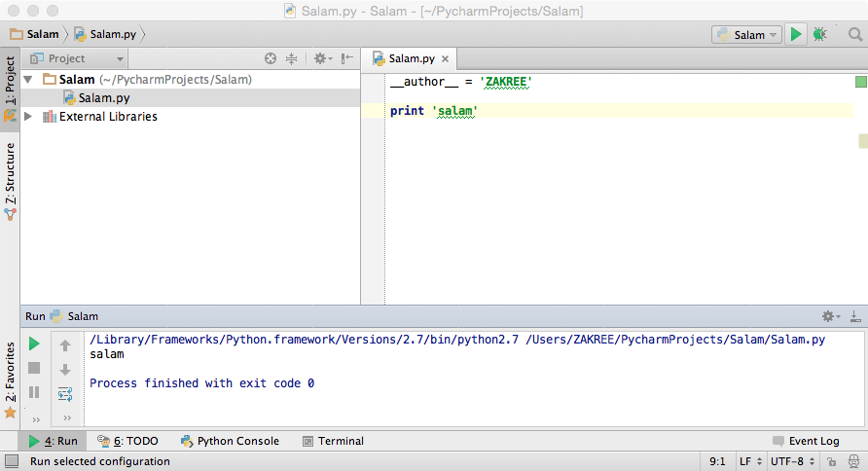
Task: Expand the External Libraries tree node
Action: (x=27, y=117)
